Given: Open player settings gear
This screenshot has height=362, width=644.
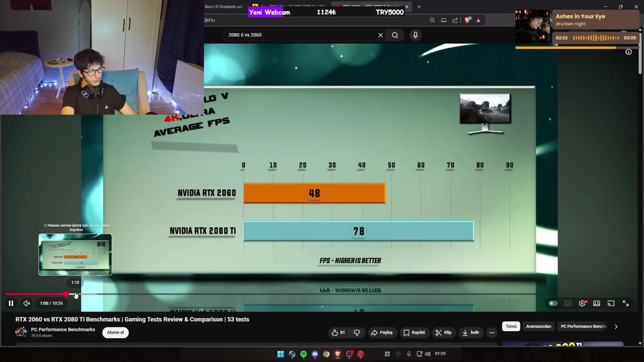Looking at the screenshot, I should pyautogui.click(x=582, y=303).
